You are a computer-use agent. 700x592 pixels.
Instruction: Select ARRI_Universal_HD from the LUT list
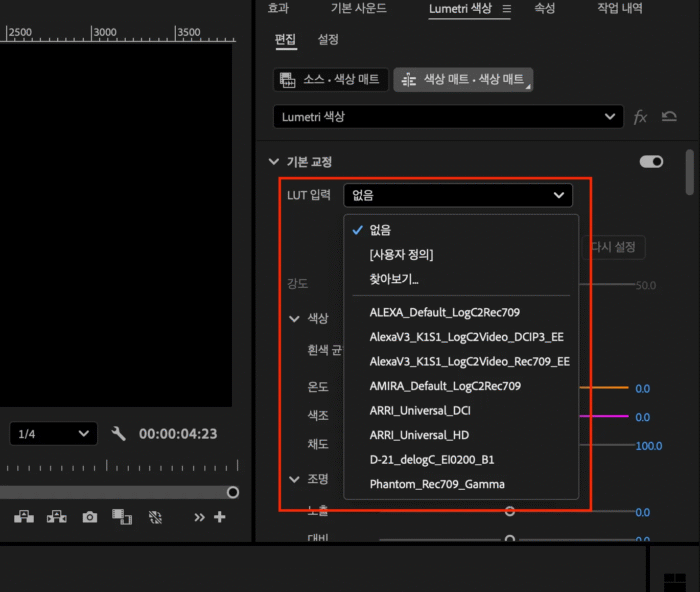pos(419,435)
